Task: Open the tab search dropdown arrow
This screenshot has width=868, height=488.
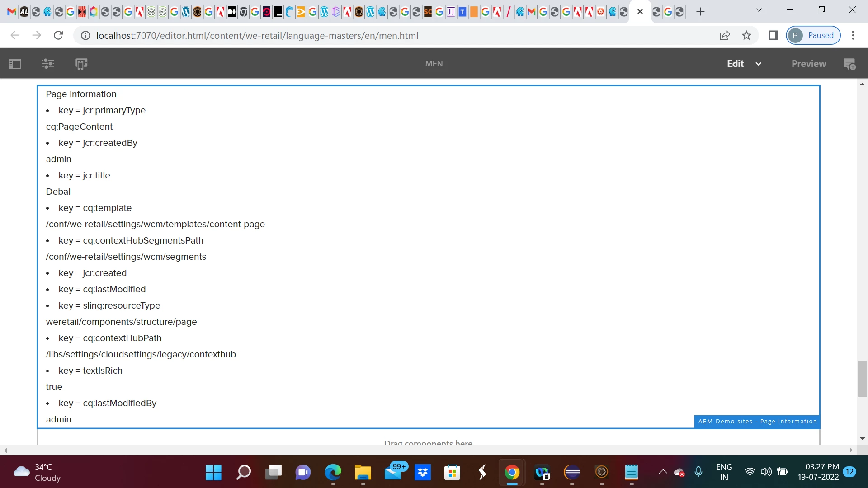Action: [759, 10]
